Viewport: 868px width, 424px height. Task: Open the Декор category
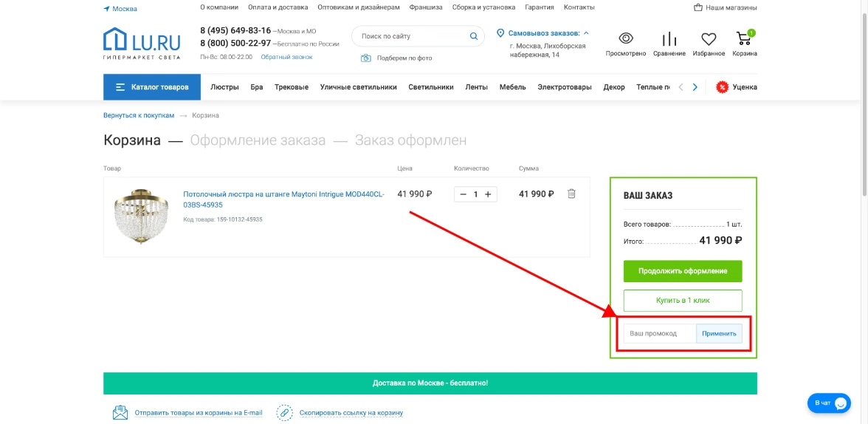614,87
